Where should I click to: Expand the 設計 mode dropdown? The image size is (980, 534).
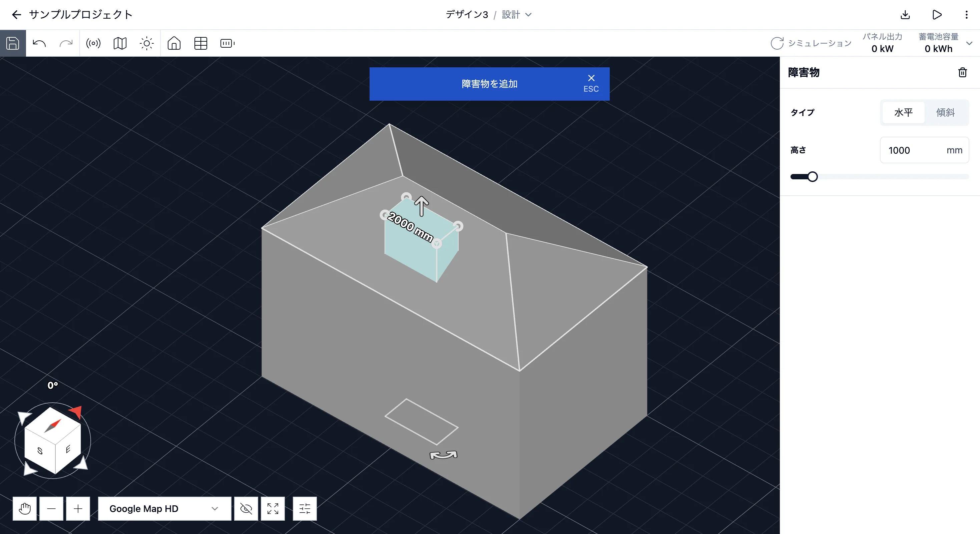tap(517, 15)
